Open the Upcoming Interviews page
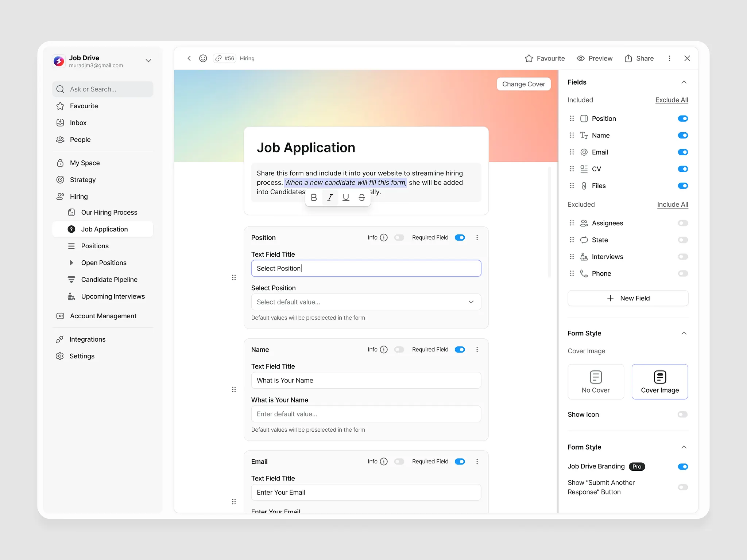Screen dimensions: 747x560 coord(113,296)
